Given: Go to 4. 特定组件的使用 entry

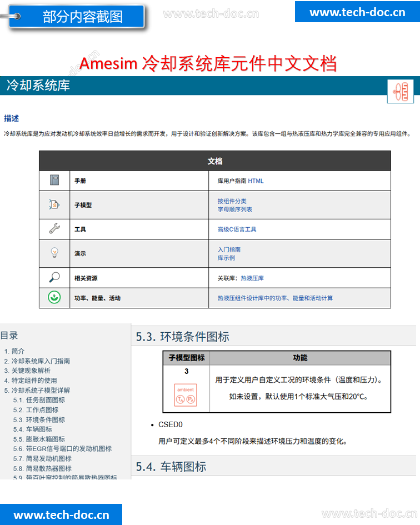Looking at the screenshot, I should (x=31, y=381).
